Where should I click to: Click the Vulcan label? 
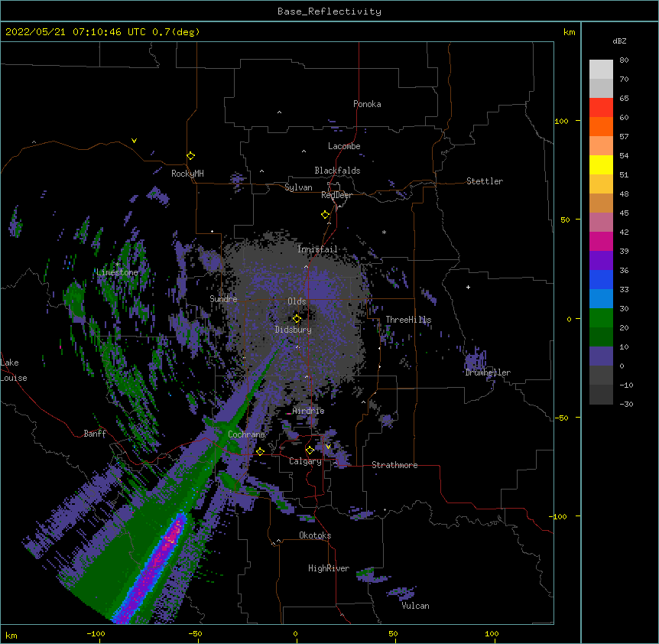point(415,606)
